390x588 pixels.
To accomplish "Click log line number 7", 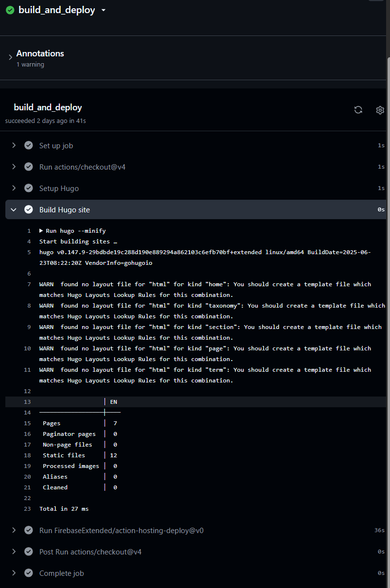I will 29,284.
